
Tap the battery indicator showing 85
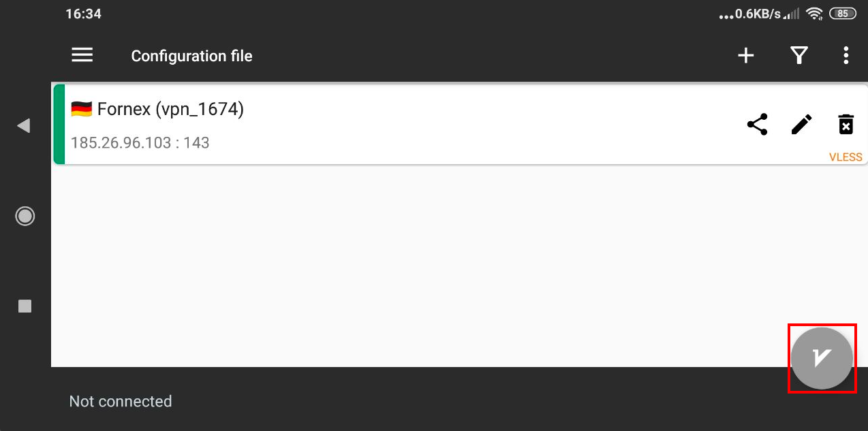click(843, 14)
